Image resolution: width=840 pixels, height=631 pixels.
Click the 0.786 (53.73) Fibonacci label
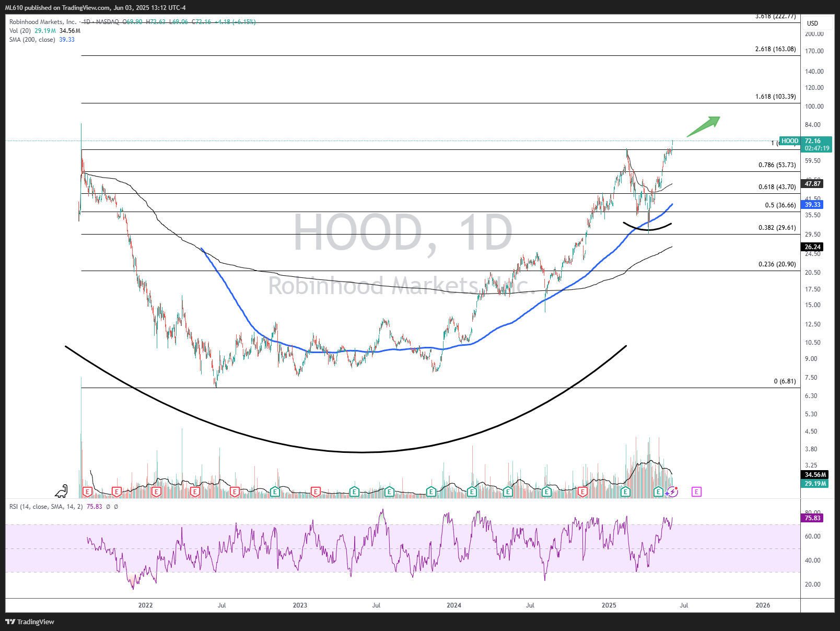(x=777, y=165)
